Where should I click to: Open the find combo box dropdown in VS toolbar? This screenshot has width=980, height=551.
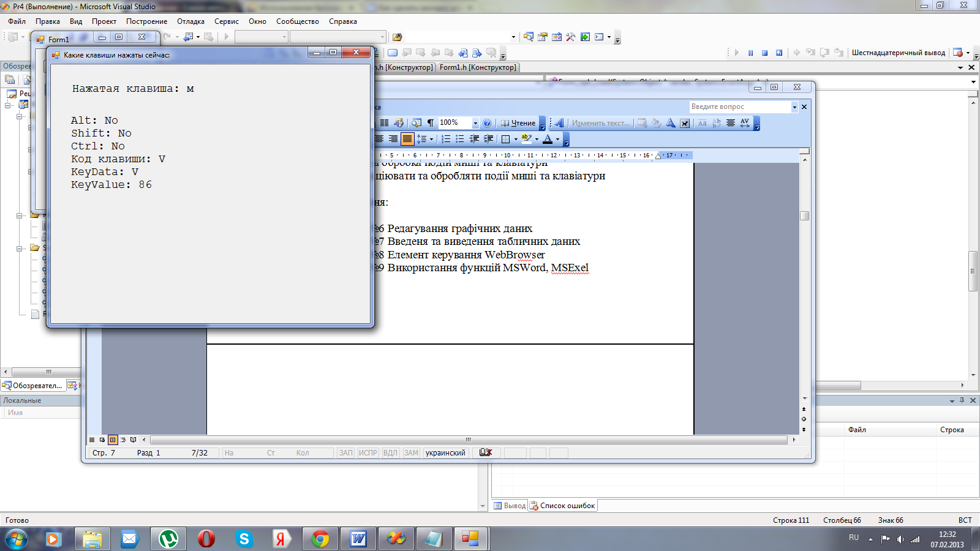click(513, 37)
